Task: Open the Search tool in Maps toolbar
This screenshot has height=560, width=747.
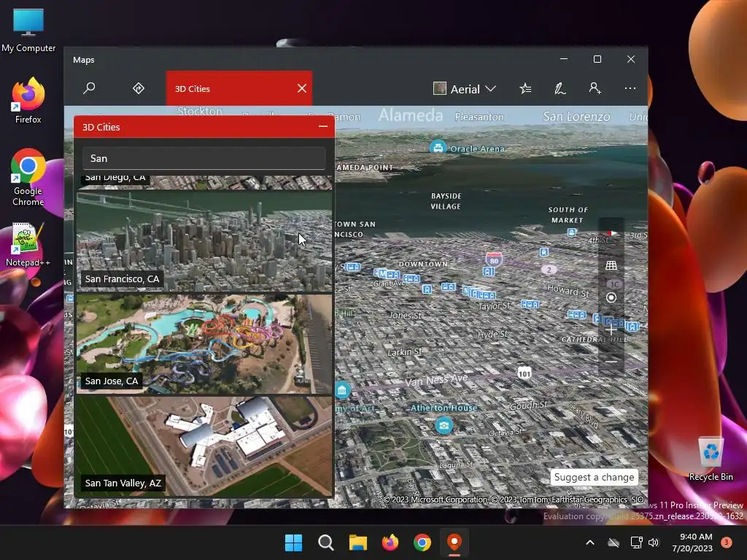Action: pos(89,88)
